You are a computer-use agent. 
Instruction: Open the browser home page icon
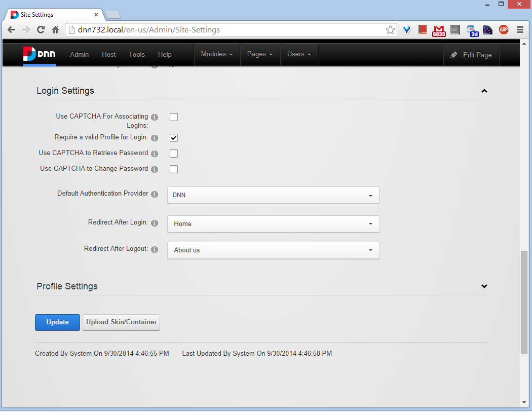coord(56,30)
